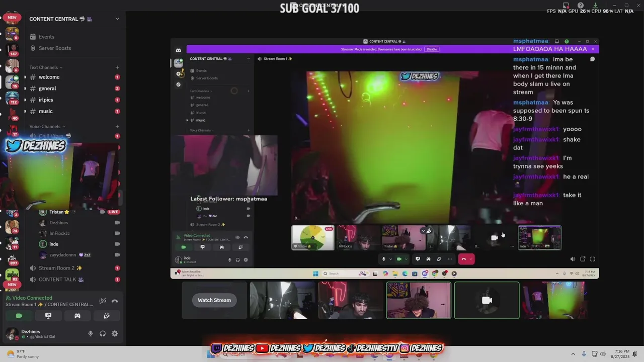Toggle noise suppression next to Video Connected
Screen dimensions: 644x362
pyautogui.click(x=103, y=301)
